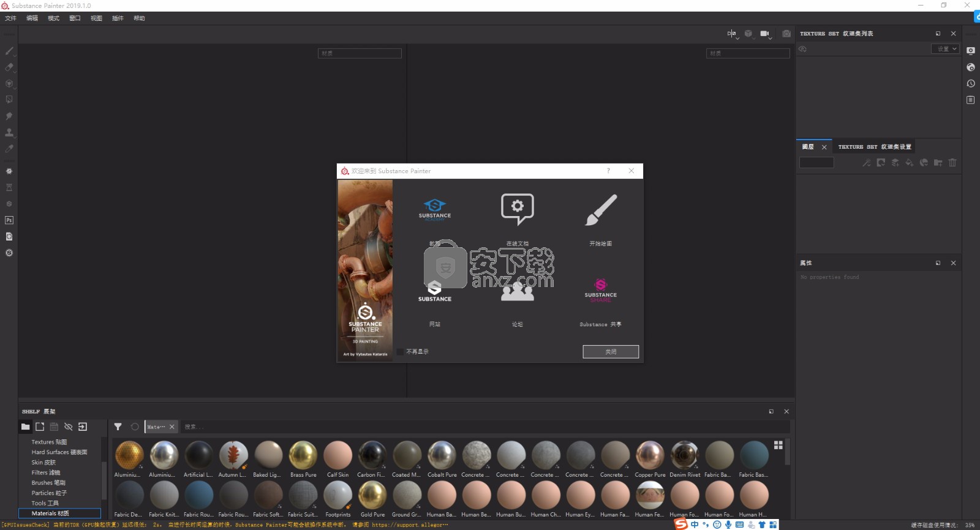Click the shelf filter funnel icon

(x=118, y=427)
